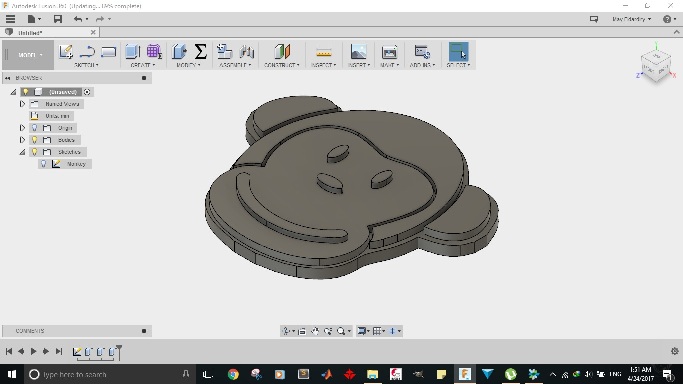Jump to timeline end

[59, 351]
